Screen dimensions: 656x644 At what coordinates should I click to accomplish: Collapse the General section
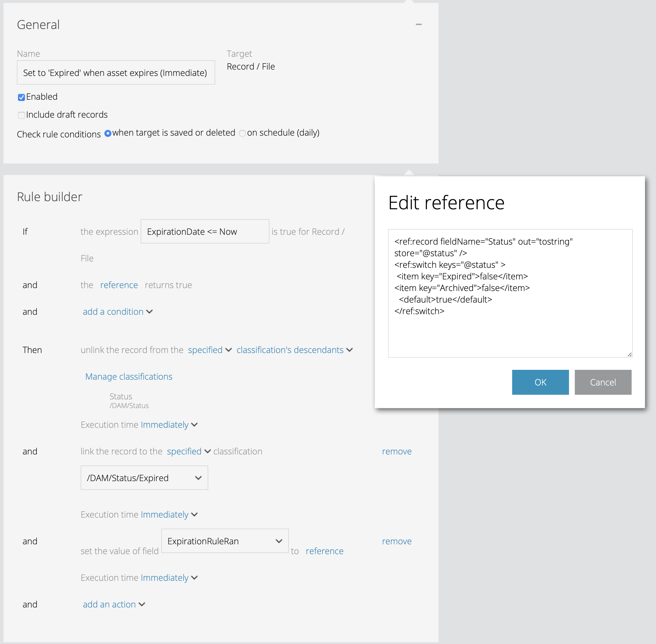pyautogui.click(x=418, y=24)
